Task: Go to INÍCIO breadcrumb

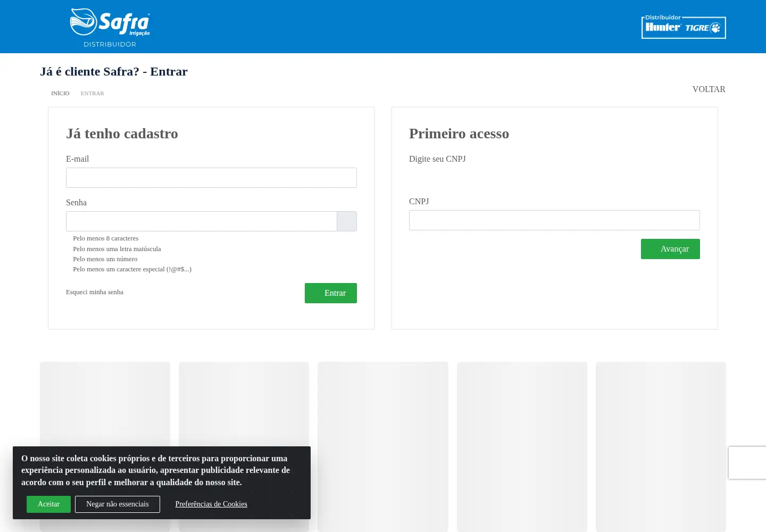Action: tap(60, 93)
